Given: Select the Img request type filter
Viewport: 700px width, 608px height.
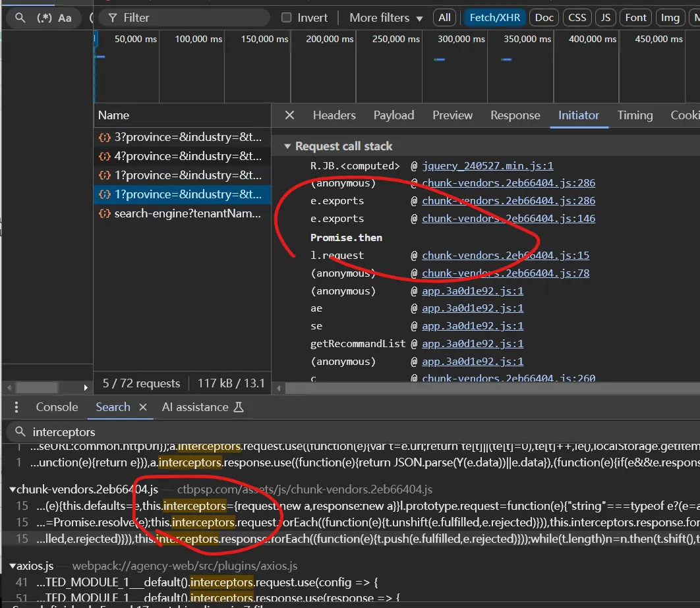Looking at the screenshot, I should (x=670, y=18).
